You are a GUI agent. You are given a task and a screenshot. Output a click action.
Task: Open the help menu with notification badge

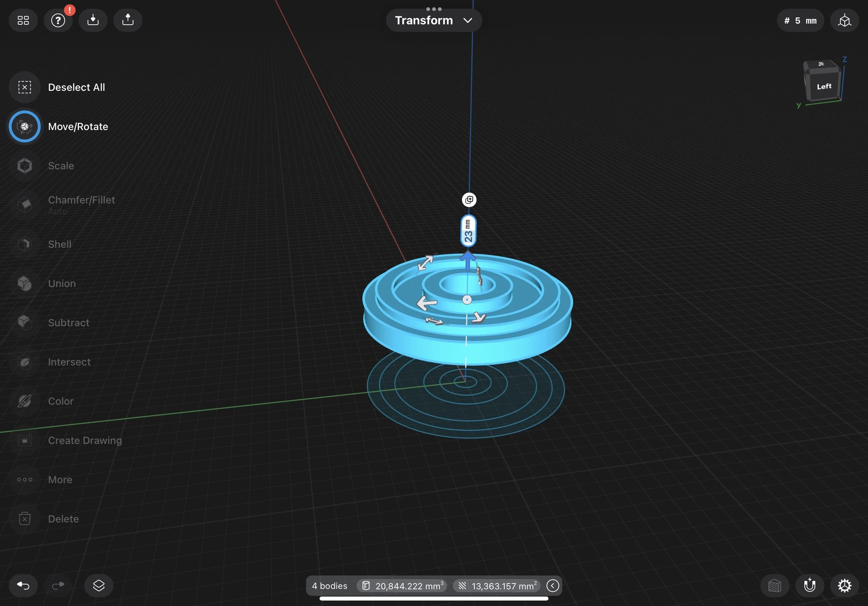58,20
